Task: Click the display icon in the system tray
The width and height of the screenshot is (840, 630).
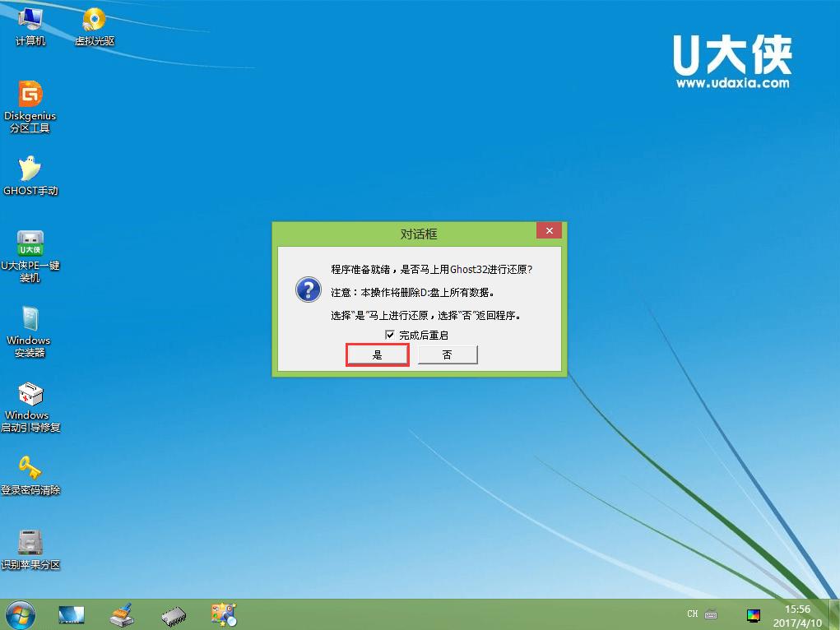Action: click(754, 614)
